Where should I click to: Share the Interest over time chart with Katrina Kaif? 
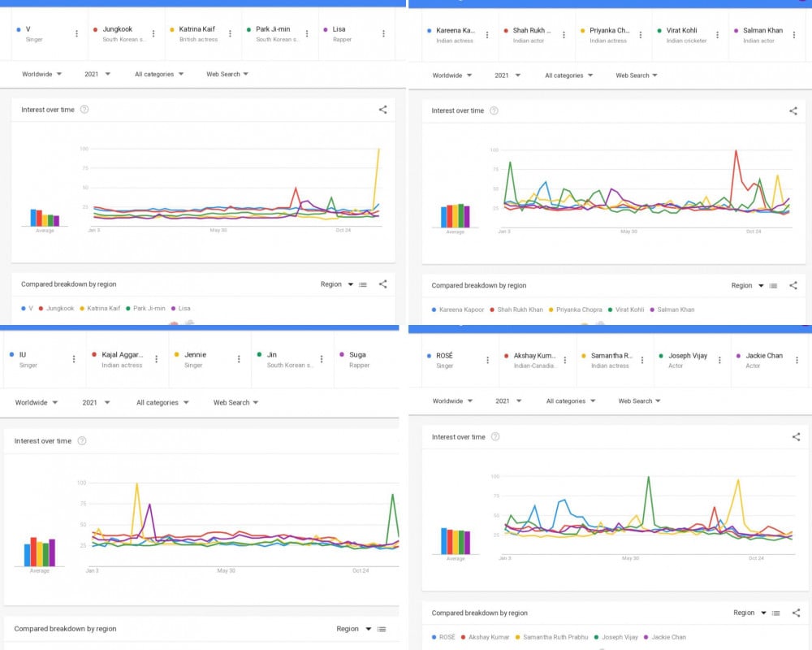click(382, 110)
